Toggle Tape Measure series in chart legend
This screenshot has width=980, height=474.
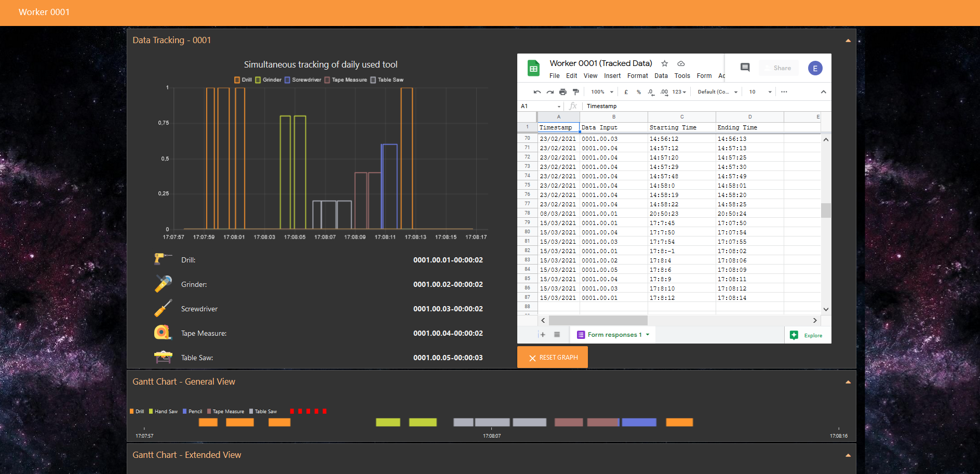point(345,80)
